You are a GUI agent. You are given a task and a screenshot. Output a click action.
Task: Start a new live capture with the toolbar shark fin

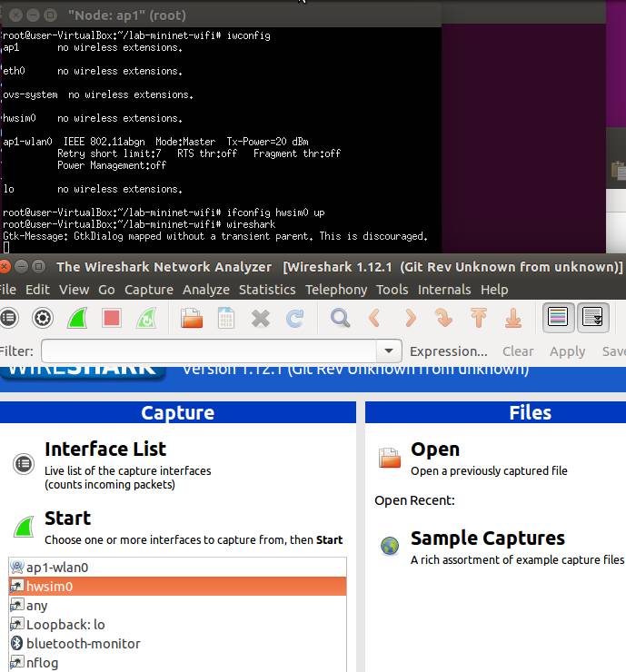pyautogui.click(x=77, y=318)
